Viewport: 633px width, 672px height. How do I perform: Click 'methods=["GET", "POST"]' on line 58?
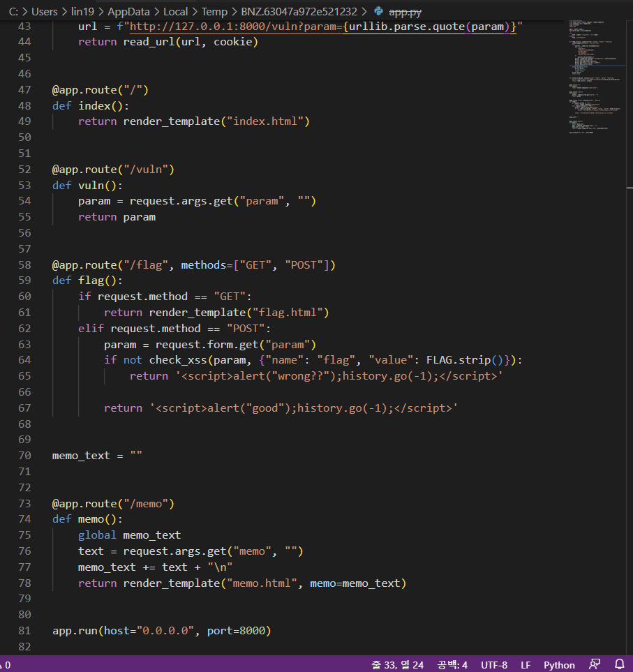(x=255, y=265)
